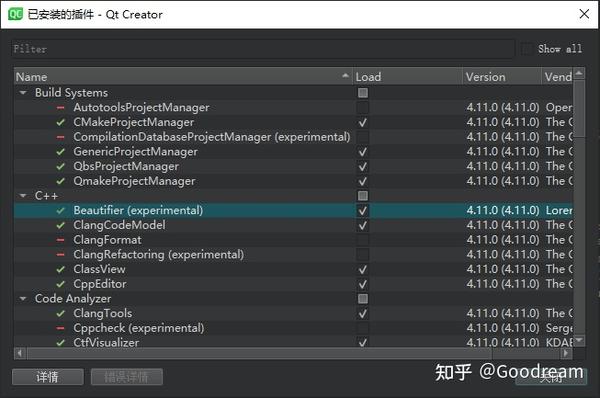Click horizontal scrollbar left arrow
600x398 pixels.
20,353
